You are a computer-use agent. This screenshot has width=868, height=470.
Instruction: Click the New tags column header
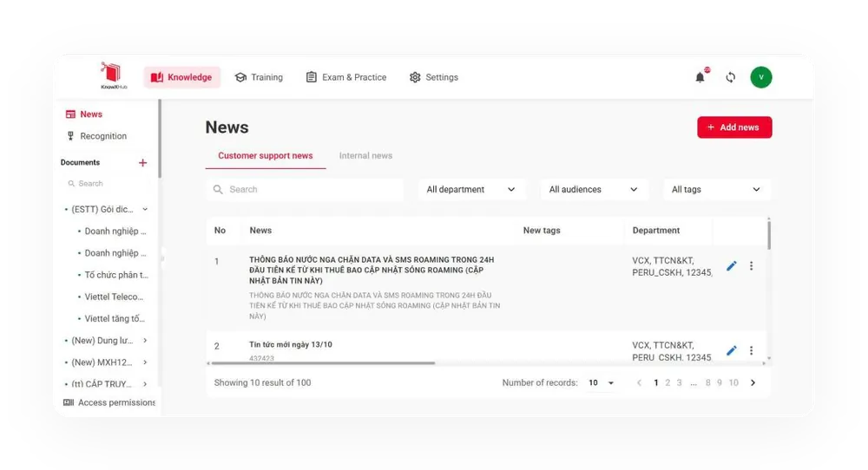542,231
